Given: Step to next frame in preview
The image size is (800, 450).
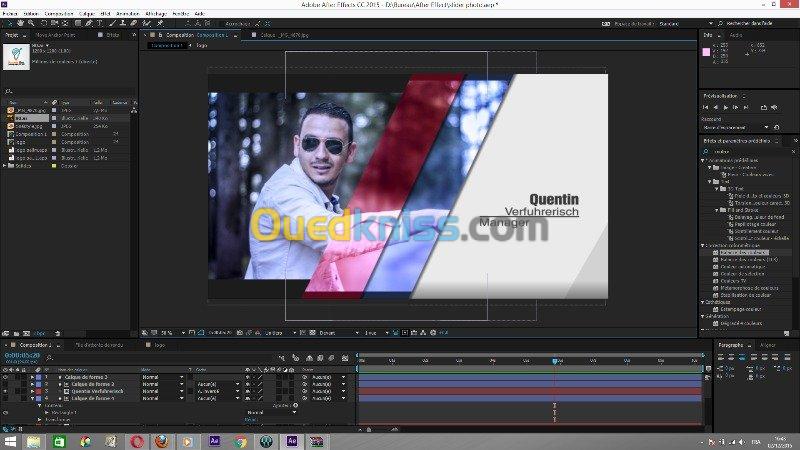Looking at the screenshot, I should [735, 107].
